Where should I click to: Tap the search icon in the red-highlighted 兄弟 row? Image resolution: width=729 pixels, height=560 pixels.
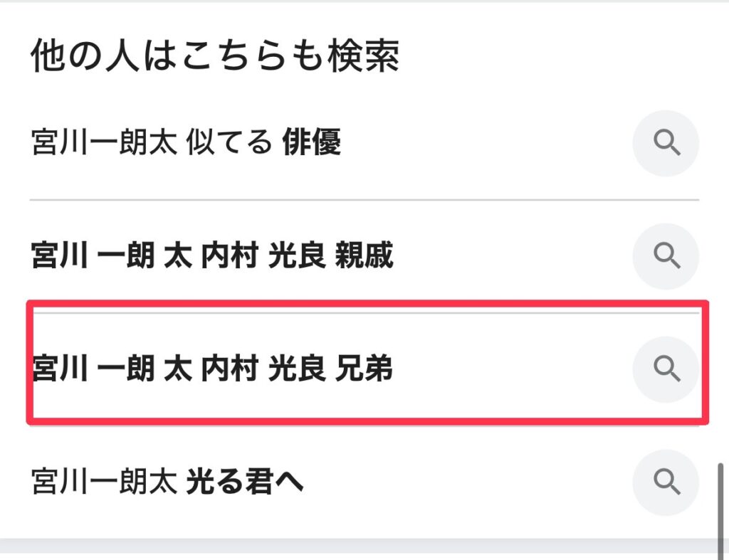coord(666,369)
